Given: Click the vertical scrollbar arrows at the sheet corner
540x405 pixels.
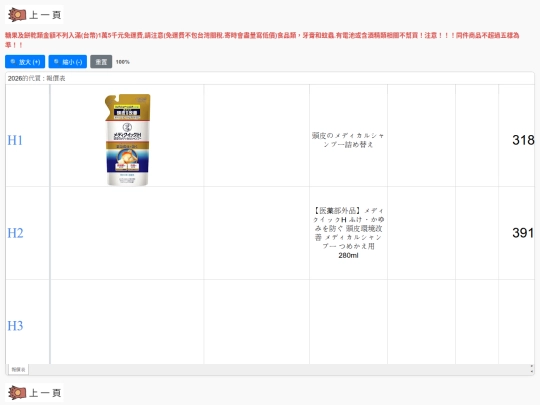Looking at the screenshot, I should point(532,370).
